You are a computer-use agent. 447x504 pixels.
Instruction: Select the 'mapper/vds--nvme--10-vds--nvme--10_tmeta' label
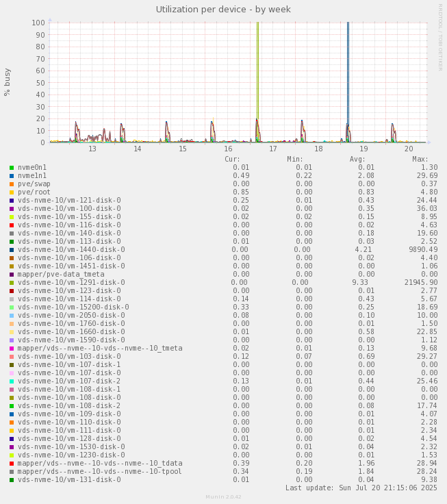pyautogui.click(x=100, y=349)
